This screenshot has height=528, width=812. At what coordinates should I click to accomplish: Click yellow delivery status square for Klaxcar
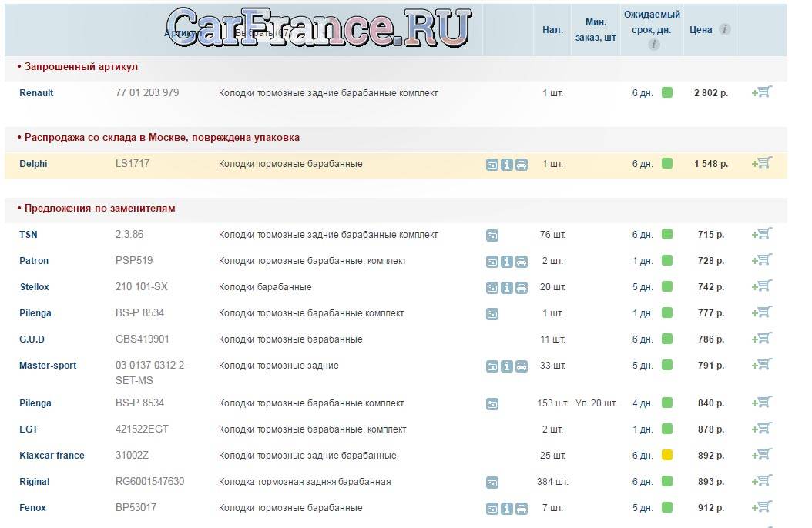(667, 456)
